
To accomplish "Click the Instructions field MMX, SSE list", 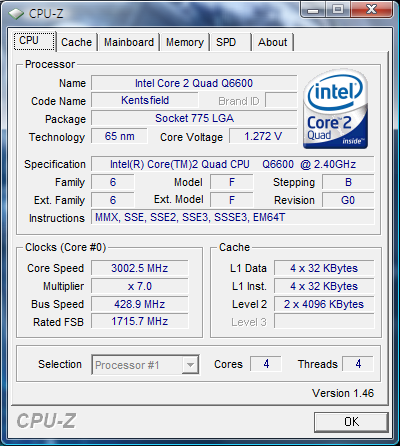I will tap(233, 218).
